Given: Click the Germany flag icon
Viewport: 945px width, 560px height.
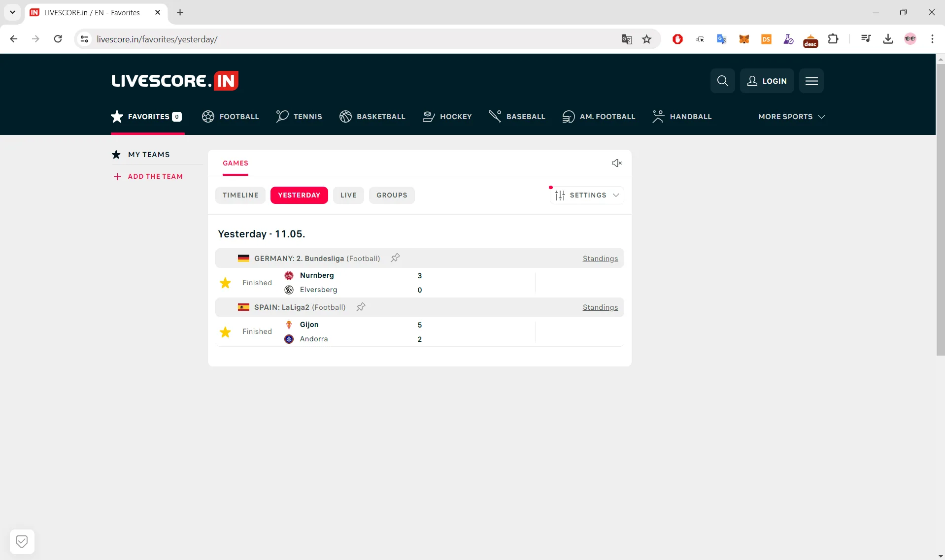Looking at the screenshot, I should coord(243,258).
